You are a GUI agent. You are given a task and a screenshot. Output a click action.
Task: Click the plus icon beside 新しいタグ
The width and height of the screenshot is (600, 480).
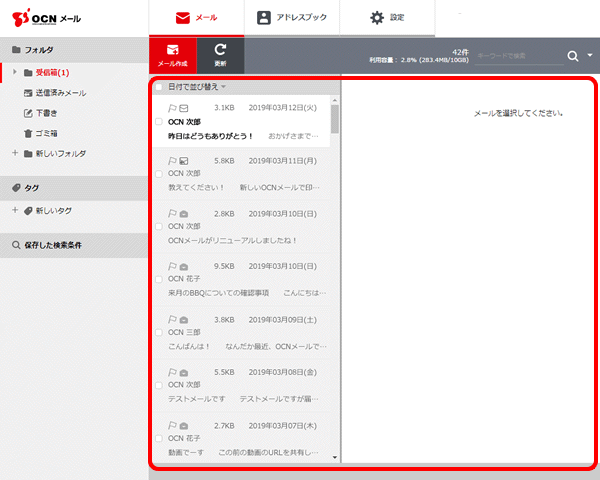tap(15, 210)
